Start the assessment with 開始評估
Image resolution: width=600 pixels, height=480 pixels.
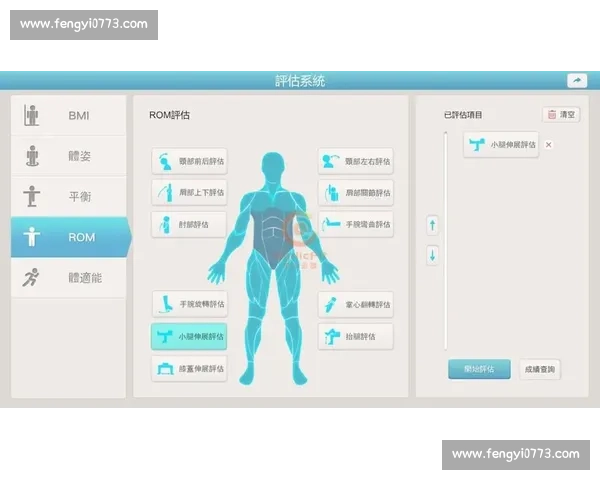click(479, 369)
